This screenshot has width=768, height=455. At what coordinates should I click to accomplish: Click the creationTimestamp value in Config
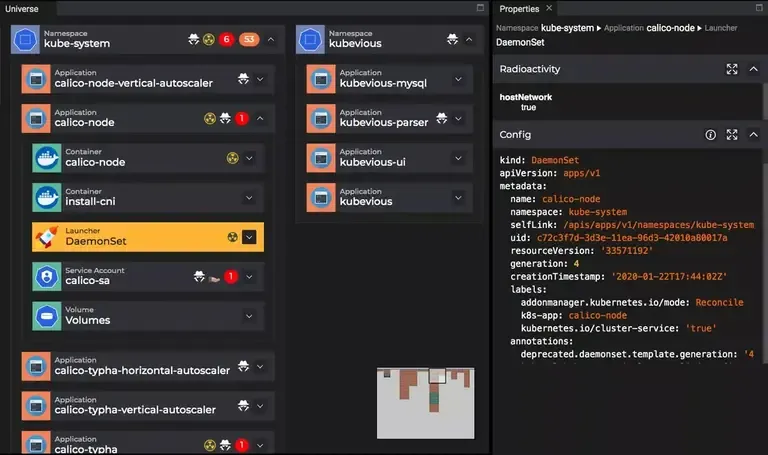point(669,277)
